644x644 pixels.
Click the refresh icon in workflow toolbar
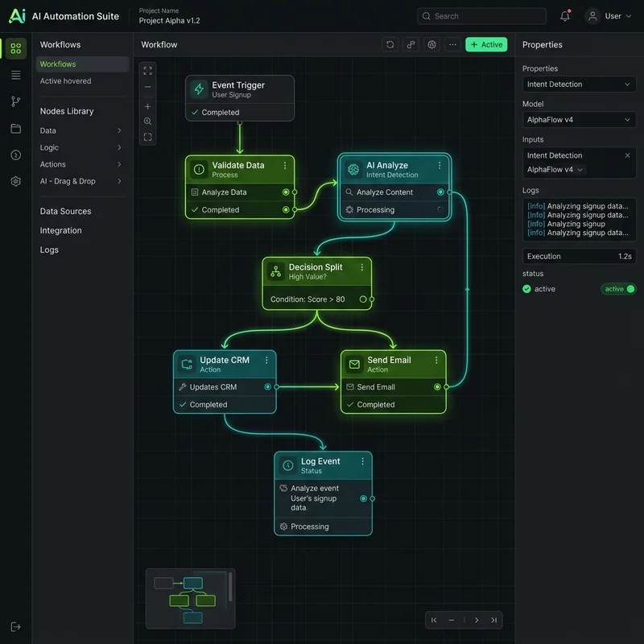click(x=390, y=44)
